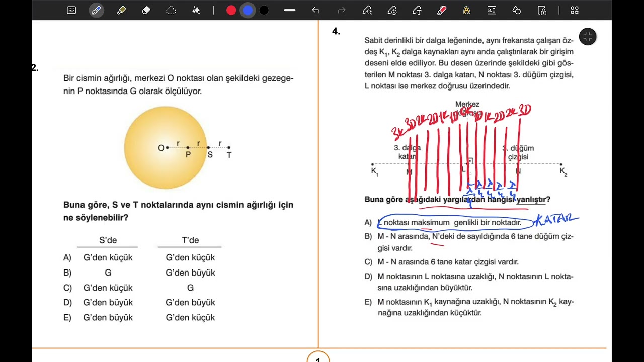Pick the black pen color

click(264, 10)
